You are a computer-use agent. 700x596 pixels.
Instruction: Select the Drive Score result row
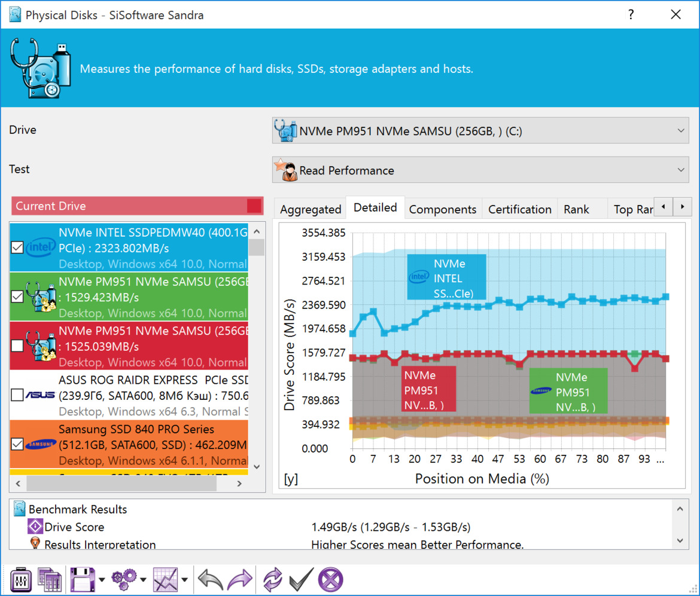click(342, 527)
